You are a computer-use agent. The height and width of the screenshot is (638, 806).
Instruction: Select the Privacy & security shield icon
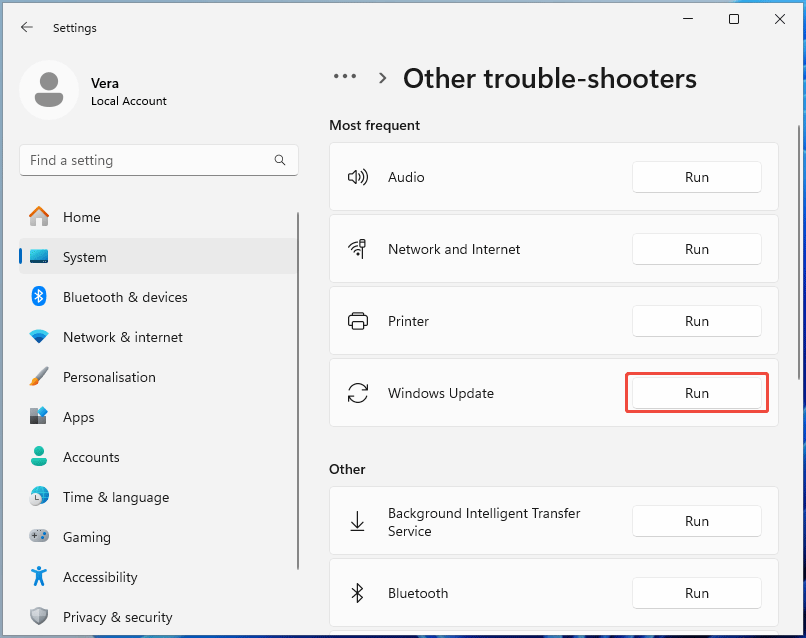point(38,617)
